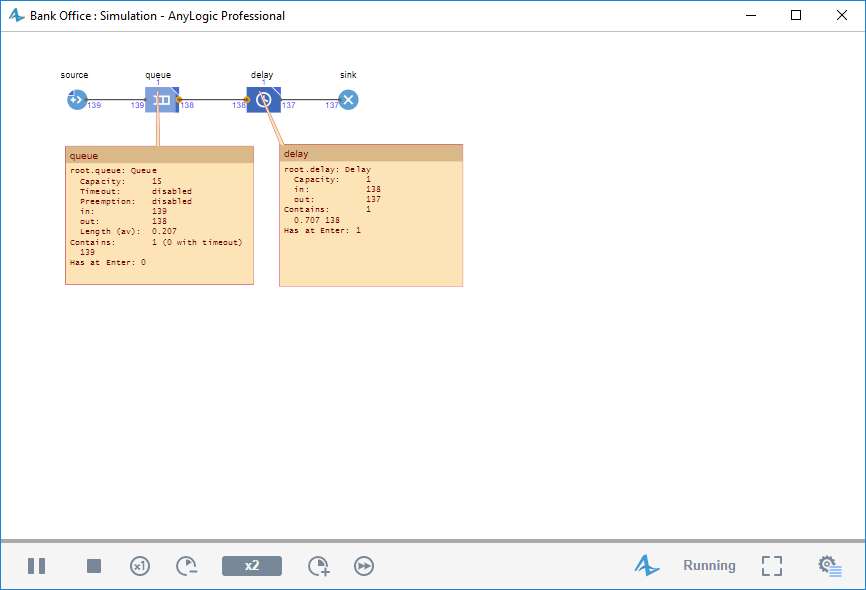The image size is (866, 590).
Task: Select the source block icon
Action: point(77,100)
